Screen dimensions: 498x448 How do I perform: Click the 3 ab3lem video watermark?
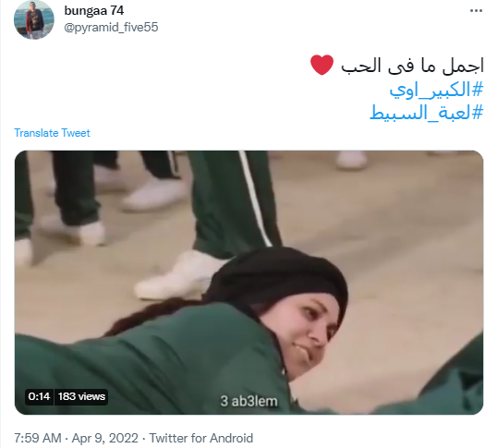(249, 401)
